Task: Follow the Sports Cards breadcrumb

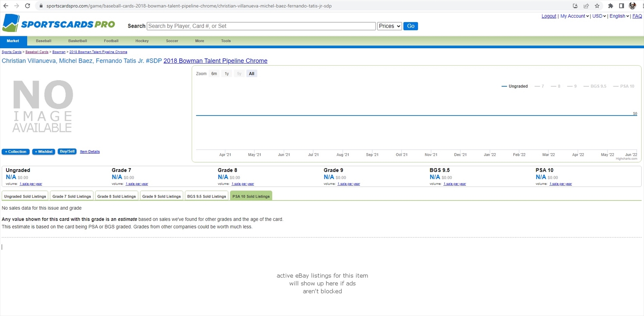Action: click(12, 52)
